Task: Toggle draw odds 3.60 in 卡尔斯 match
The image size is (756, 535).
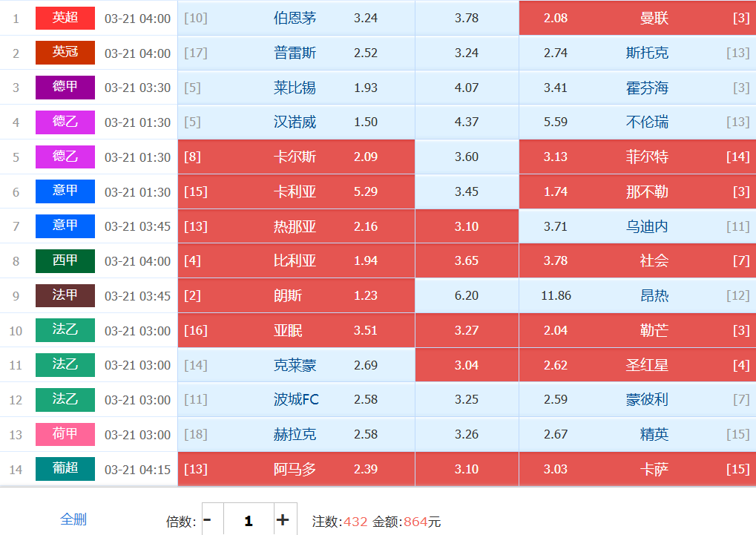Action: (x=467, y=157)
